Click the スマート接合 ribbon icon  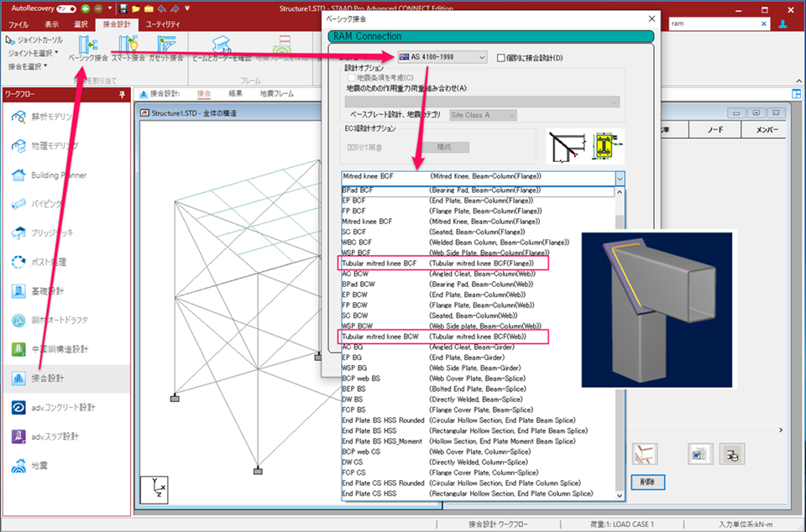tap(128, 44)
